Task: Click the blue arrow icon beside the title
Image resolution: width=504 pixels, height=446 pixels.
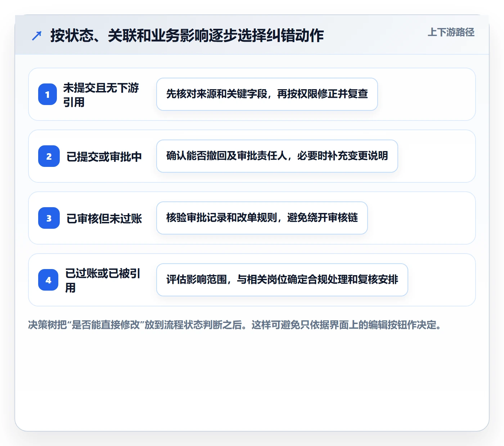Action: [37, 36]
